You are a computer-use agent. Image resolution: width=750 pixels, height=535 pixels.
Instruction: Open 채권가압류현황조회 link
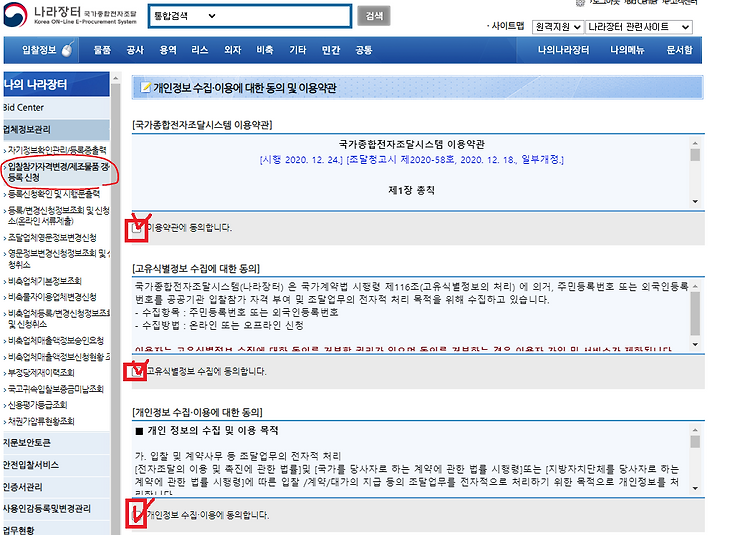click(x=41, y=421)
